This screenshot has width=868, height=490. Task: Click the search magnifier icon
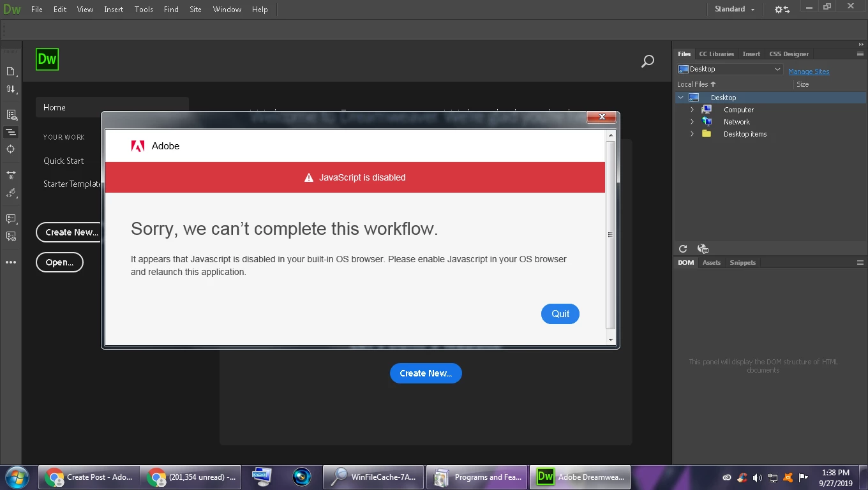coord(648,62)
